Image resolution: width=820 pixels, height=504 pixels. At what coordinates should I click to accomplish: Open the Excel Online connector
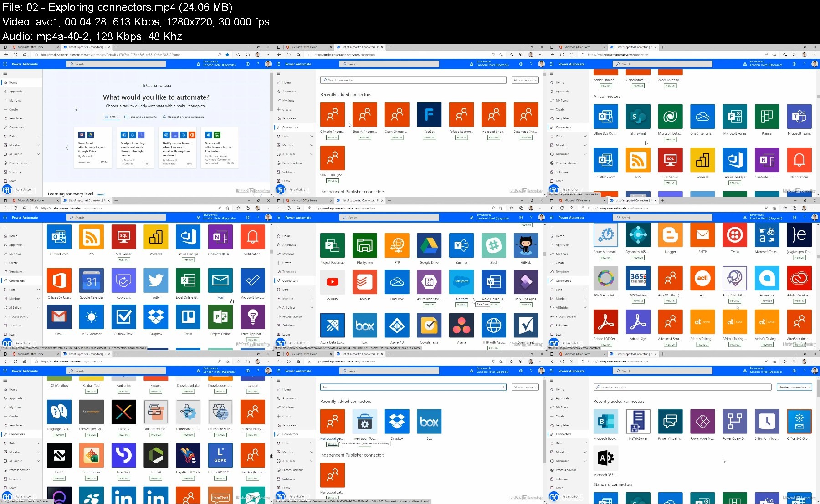[x=188, y=280]
